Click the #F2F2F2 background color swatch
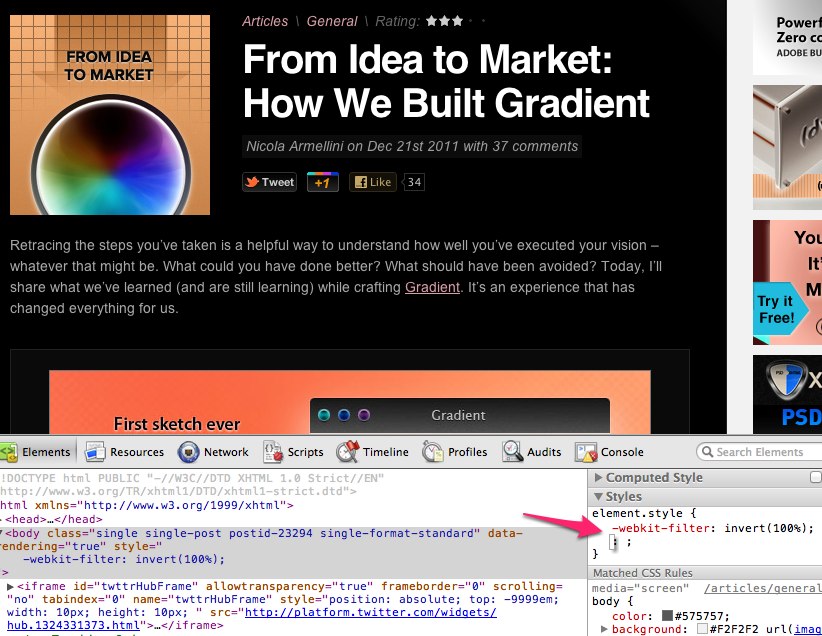Image resolution: width=822 pixels, height=636 pixels. (702, 629)
